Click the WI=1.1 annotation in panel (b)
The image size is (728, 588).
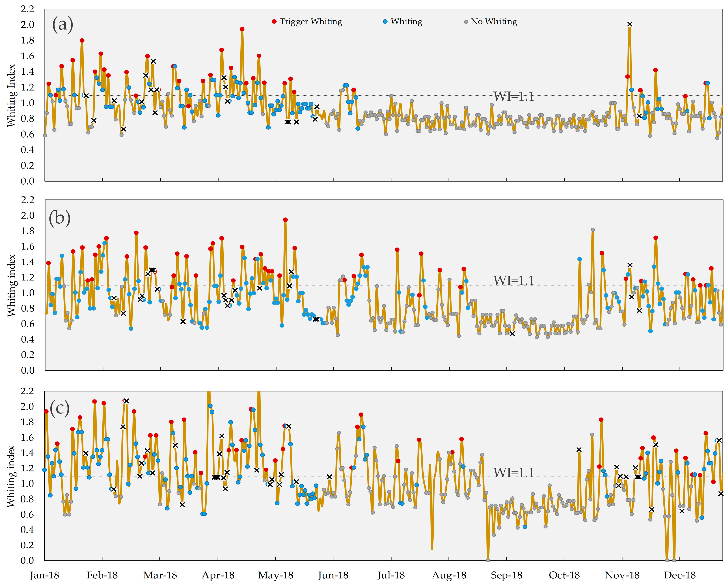514,280
